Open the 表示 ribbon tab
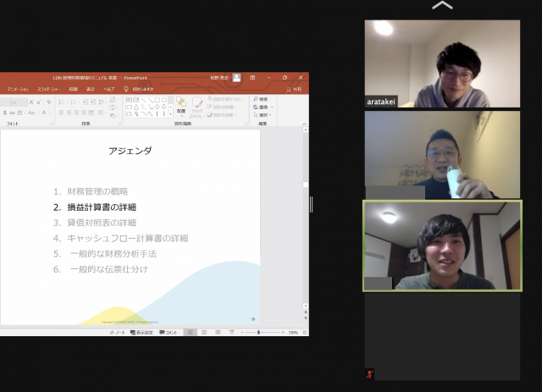Screen dimensions: 542x392 click(x=91, y=89)
